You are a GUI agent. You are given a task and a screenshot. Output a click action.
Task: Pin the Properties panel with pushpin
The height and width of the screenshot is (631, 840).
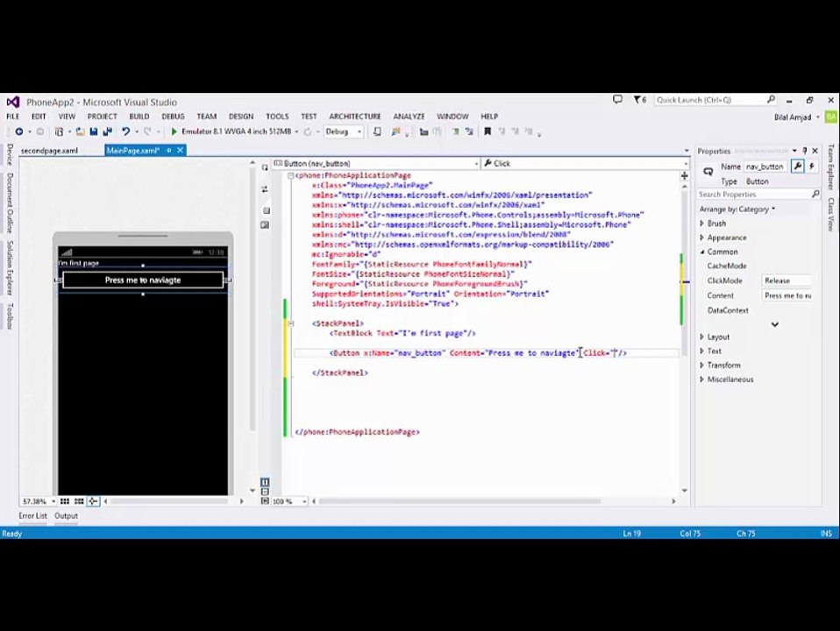point(804,151)
